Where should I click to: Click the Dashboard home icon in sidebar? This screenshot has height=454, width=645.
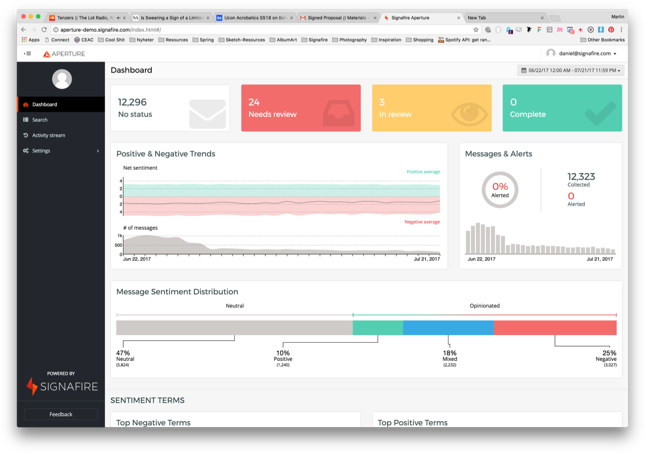(x=26, y=104)
